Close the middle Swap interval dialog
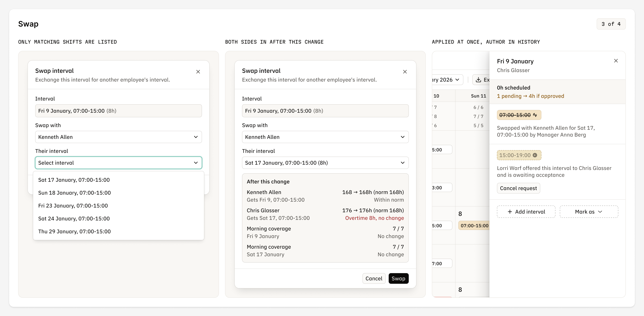 point(405,72)
